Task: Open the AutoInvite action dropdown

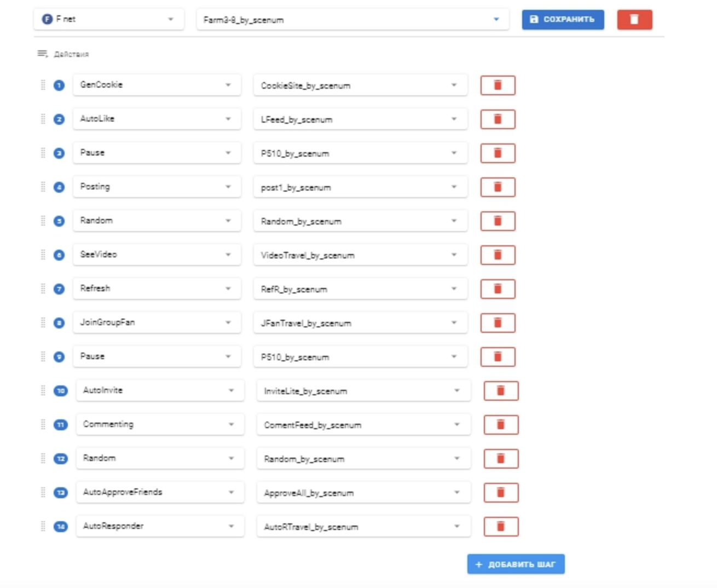Action: click(x=160, y=390)
